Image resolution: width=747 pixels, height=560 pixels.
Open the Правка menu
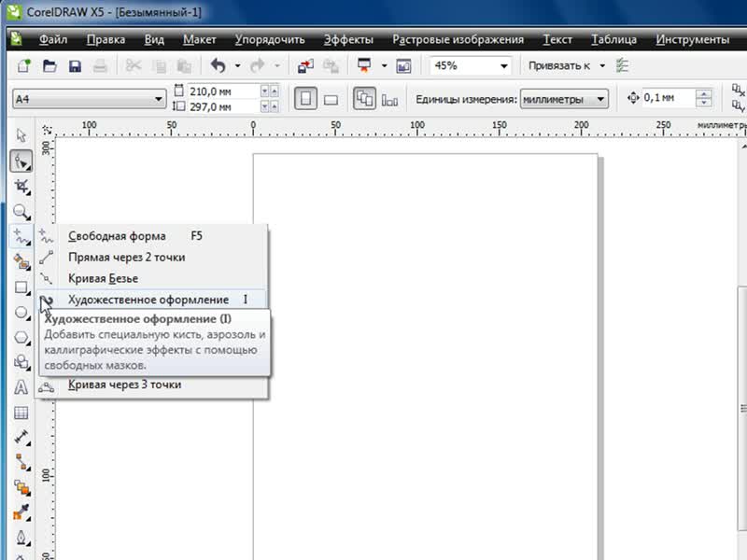(x=106, y=39)
